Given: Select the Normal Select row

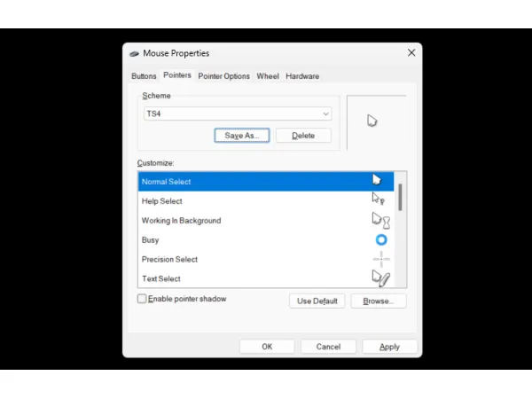Looking at the screenshot, I should pyautogui.click(x=266, y=182).
